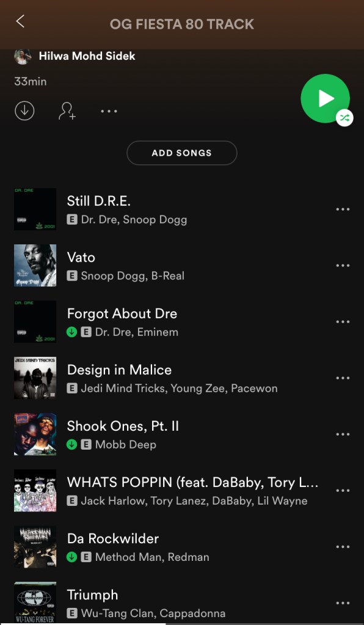The height and width of the screenshot is (625, 364).
Task: Open more options for Da Rockwilder
Action: (343, 547)
